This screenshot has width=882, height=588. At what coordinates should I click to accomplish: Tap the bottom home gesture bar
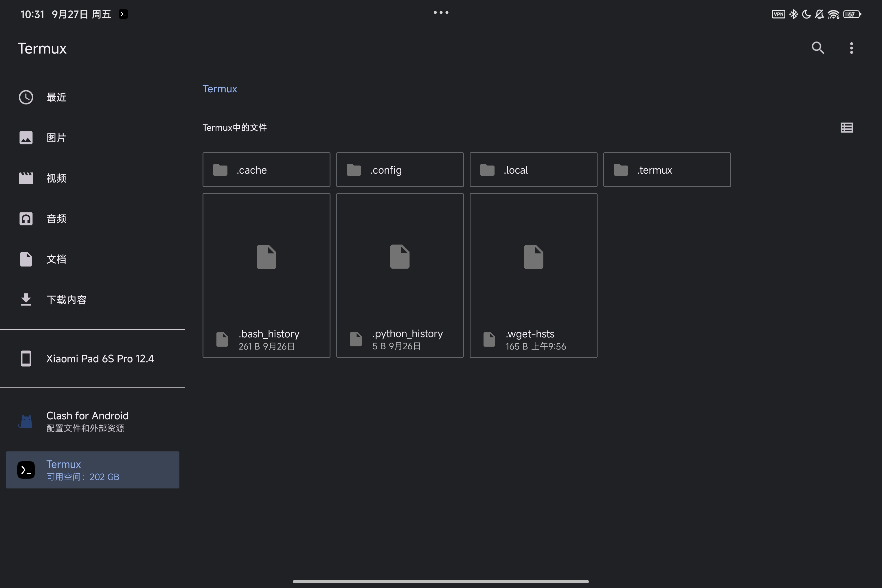[441, 582]
